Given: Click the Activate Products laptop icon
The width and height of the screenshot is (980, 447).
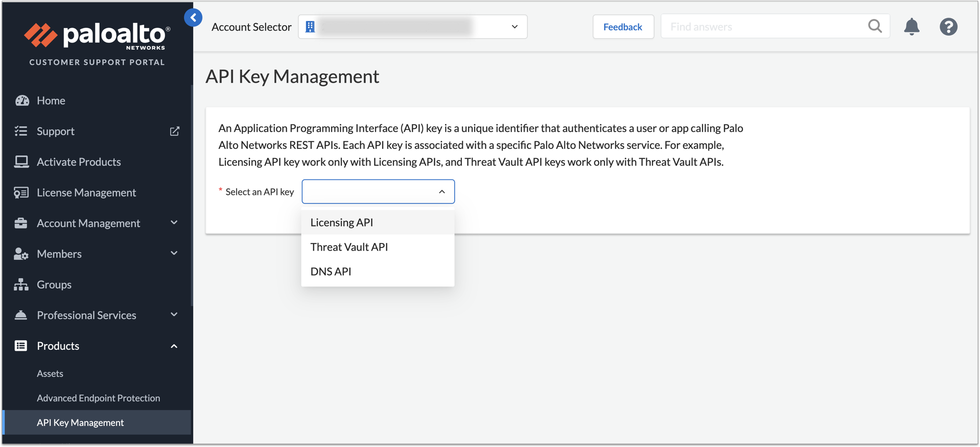Looking at the screenshot, I should [x=21, y=162].
